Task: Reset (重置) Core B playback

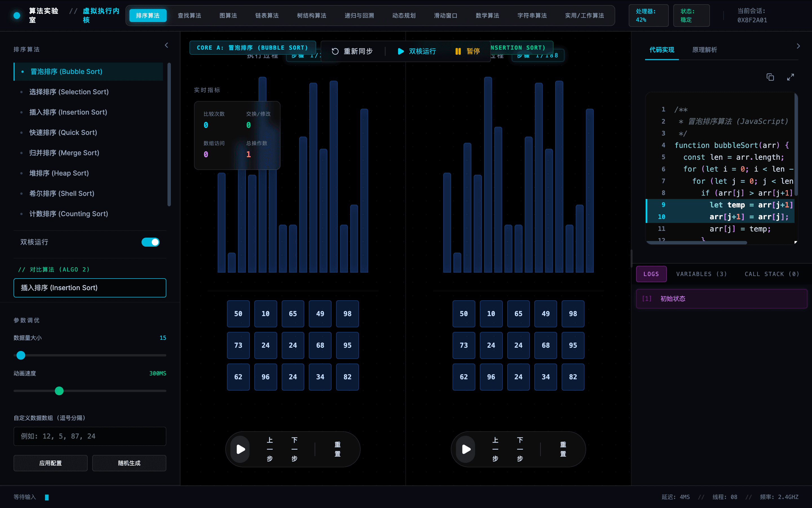Action: point(563,449)
